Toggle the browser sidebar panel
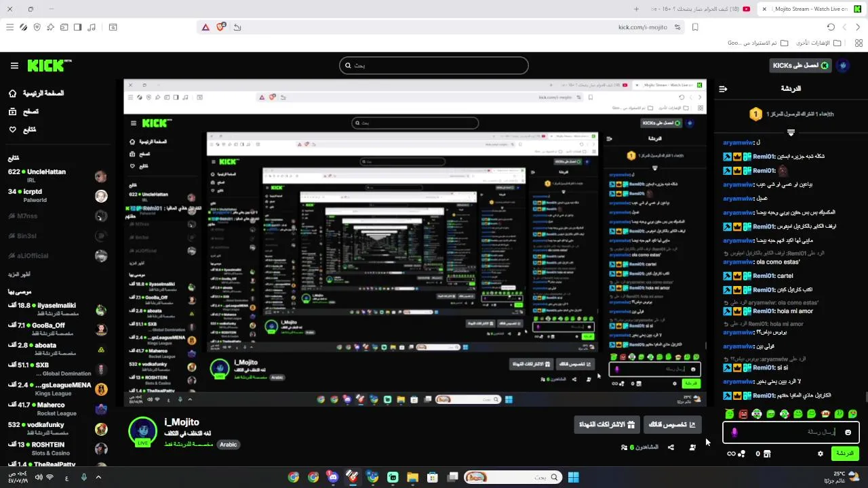 tap(77, 27)
